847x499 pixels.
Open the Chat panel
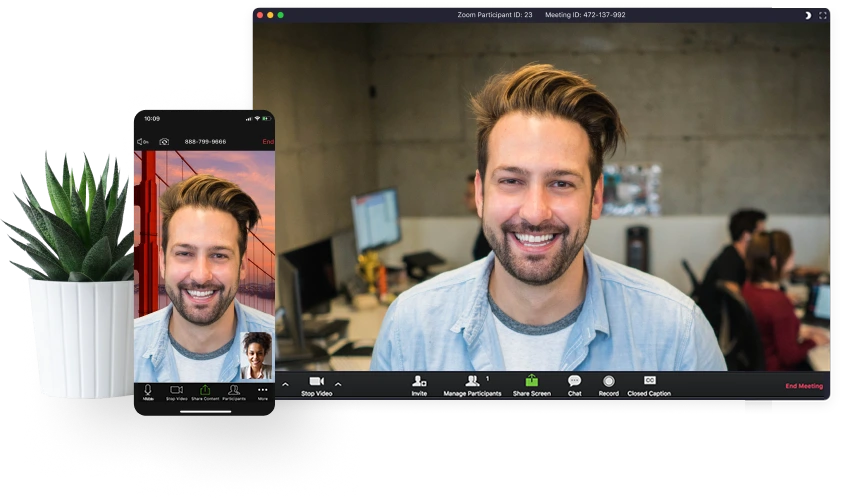coord(575,386)
